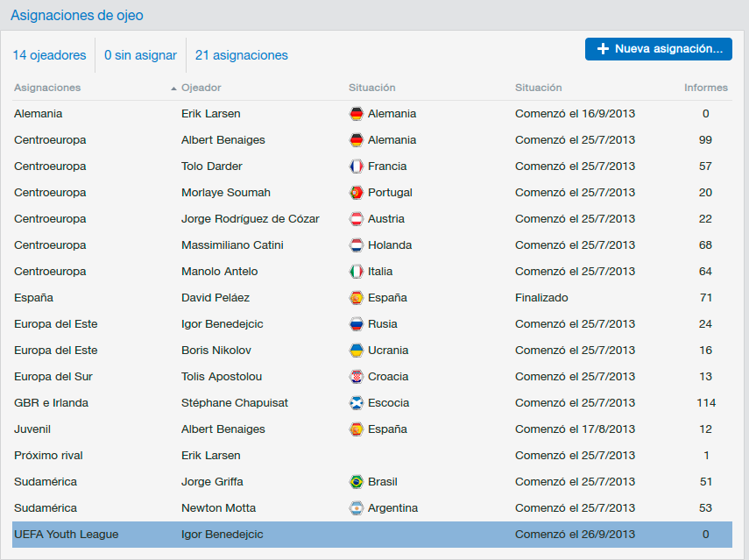This screenshot has height=560, width=749.
Task: Sort by the Informes column header
Action: 705,88
